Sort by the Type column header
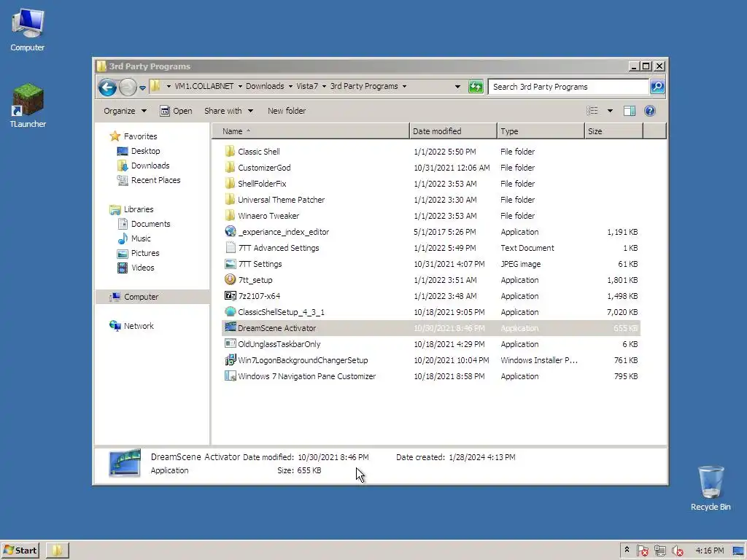Screen dimensions: 747x560 click(541, 131)
